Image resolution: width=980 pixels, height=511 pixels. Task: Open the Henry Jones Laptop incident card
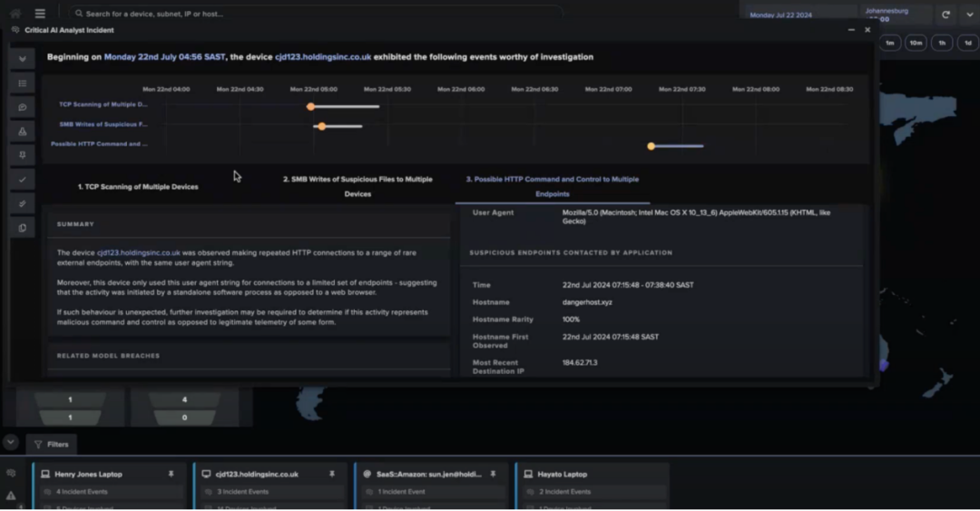coord(110,486)
